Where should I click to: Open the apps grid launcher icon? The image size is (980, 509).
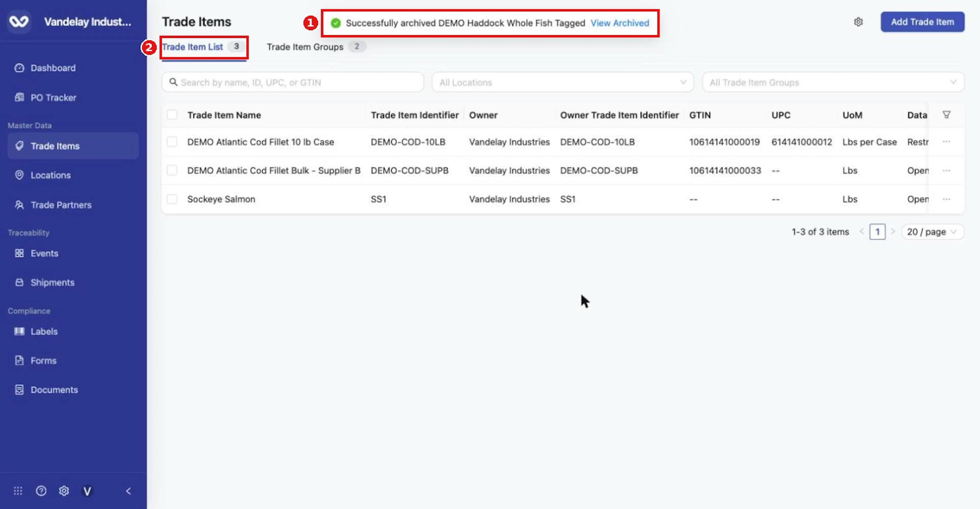(x=18, y=491)
